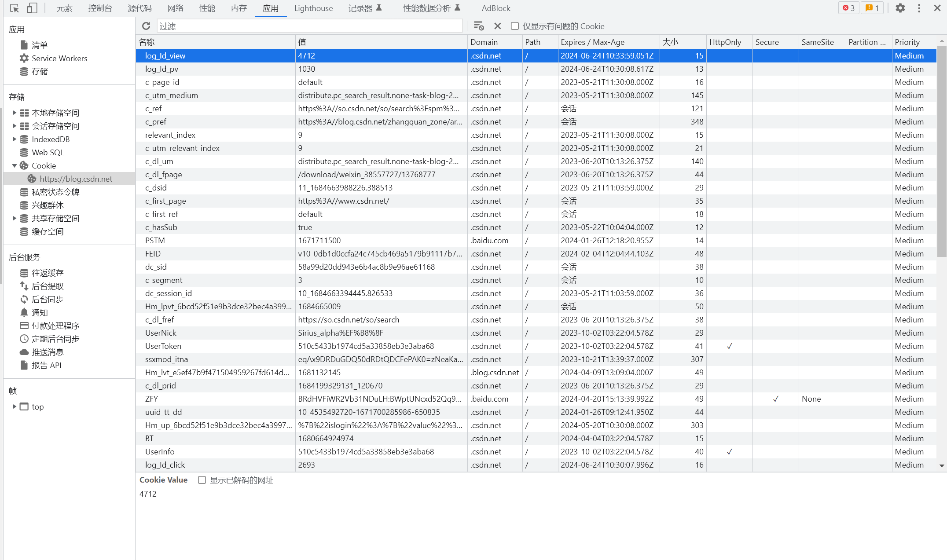
Task: Click the delete selected cookie X icon
Action: click(x=498, y=26)
